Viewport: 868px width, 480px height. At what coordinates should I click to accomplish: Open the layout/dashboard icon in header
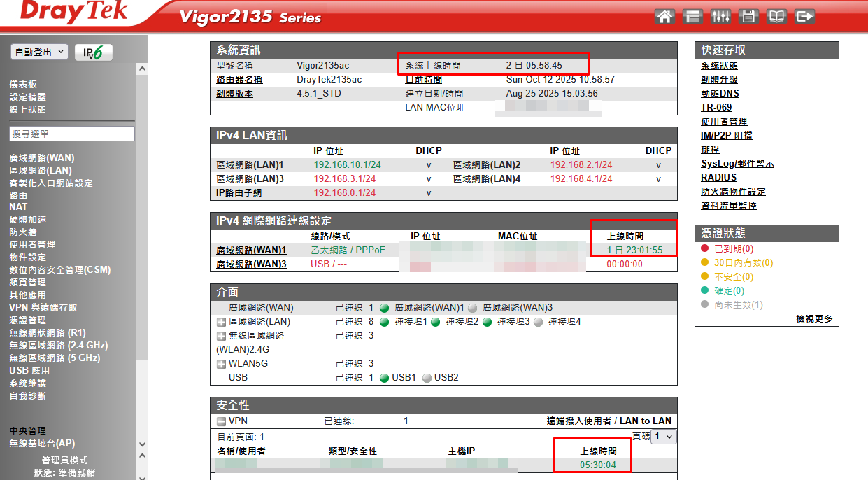point(692,16)
